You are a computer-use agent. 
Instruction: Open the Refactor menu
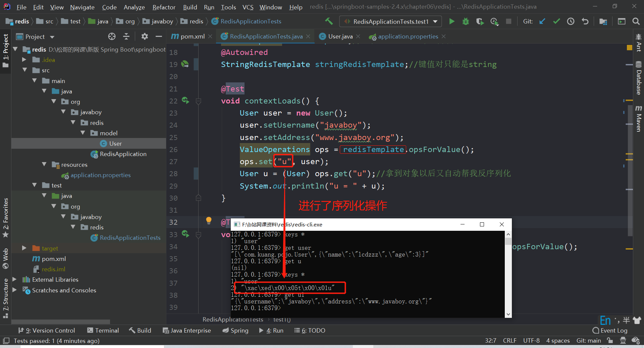tap(164, 7)
